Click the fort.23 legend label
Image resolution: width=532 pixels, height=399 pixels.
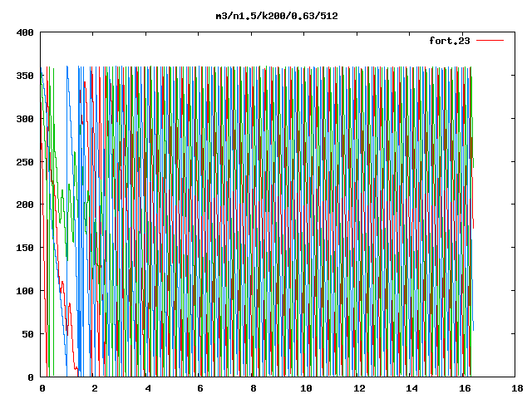click(x=450, y=41)
